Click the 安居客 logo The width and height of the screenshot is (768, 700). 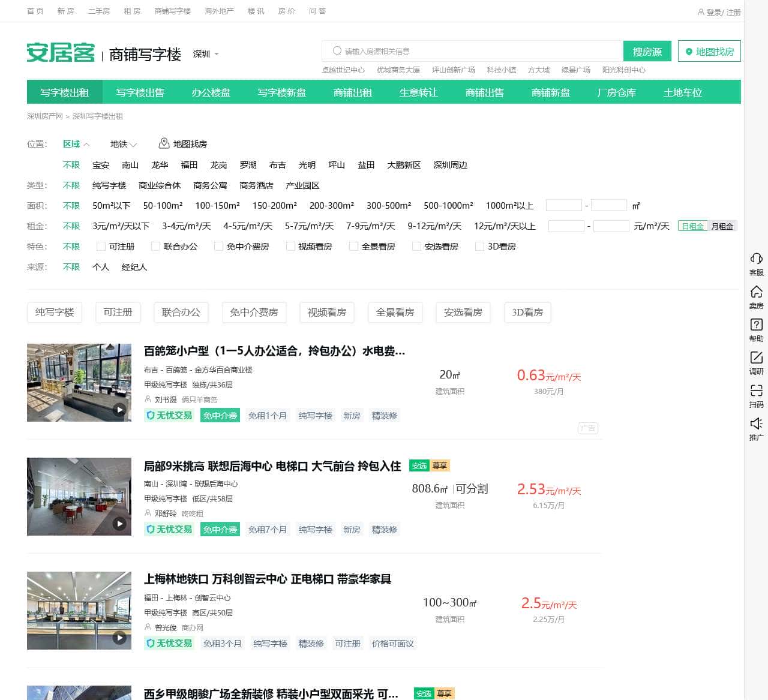point(61,53)
